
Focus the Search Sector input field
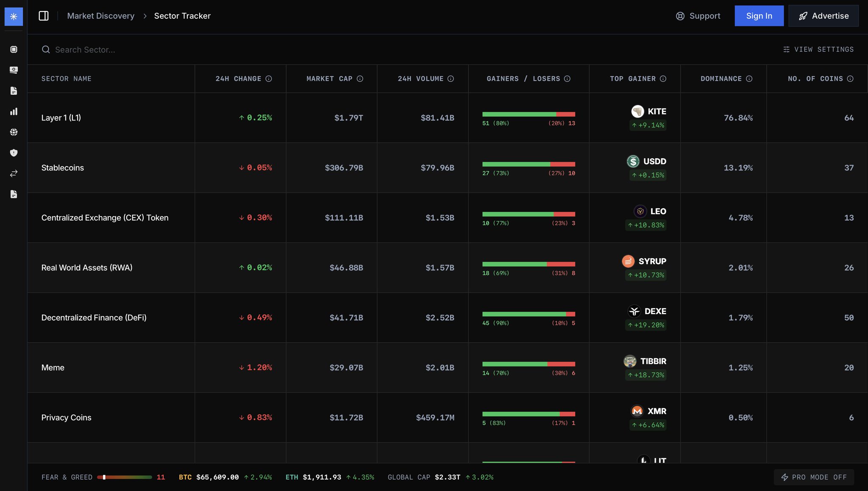click(x=85, y=50)
